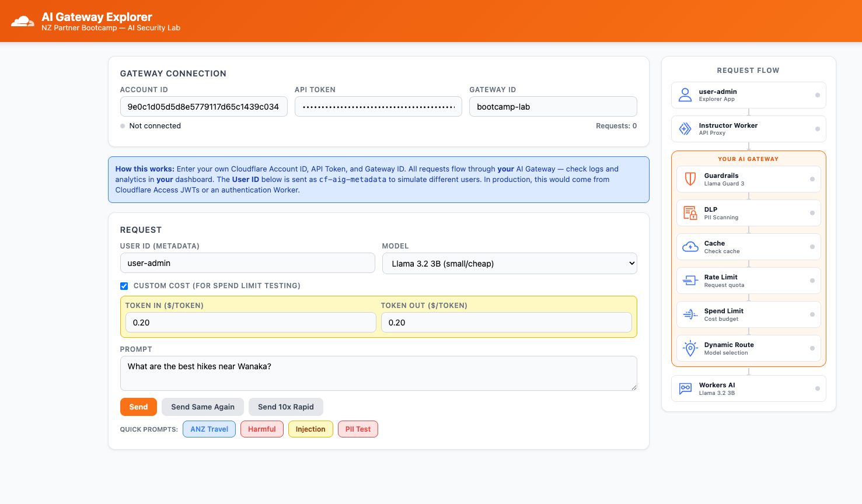Select the Cache cloud icon

690,247
